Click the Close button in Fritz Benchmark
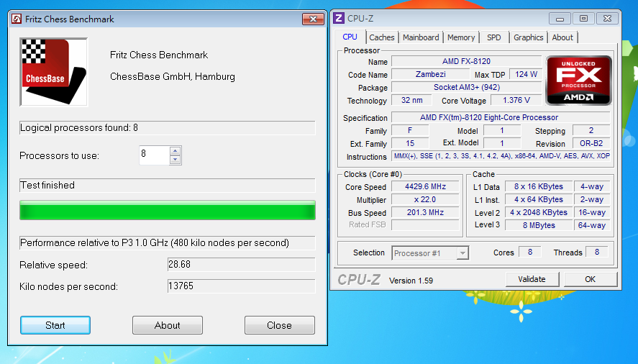Viewport: 638px width, 364px height. [280, 325]
